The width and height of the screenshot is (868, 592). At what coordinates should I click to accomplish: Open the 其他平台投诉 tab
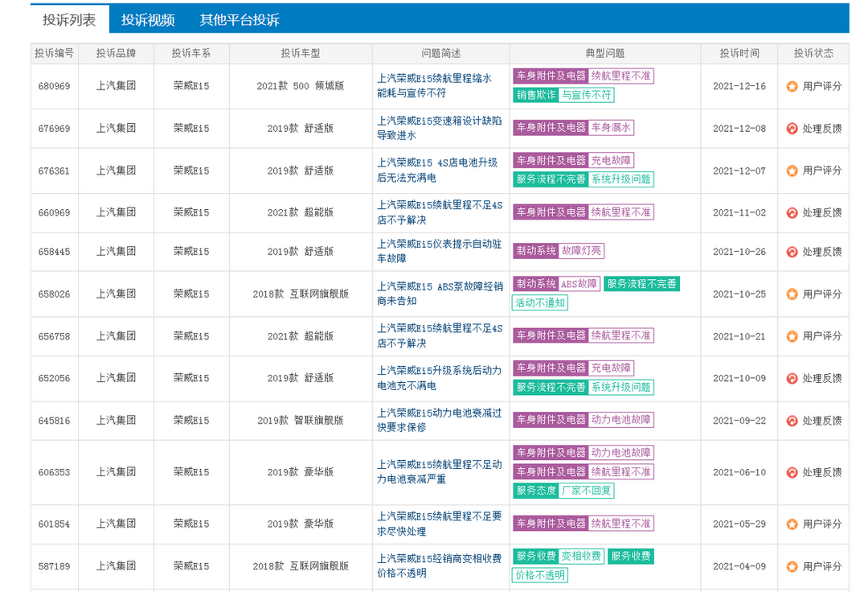(x=240, y=20)
